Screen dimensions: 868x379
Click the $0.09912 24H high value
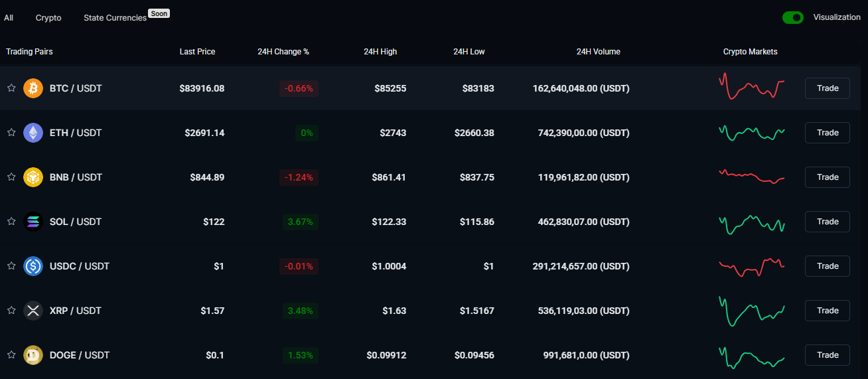tap(386, 355)
